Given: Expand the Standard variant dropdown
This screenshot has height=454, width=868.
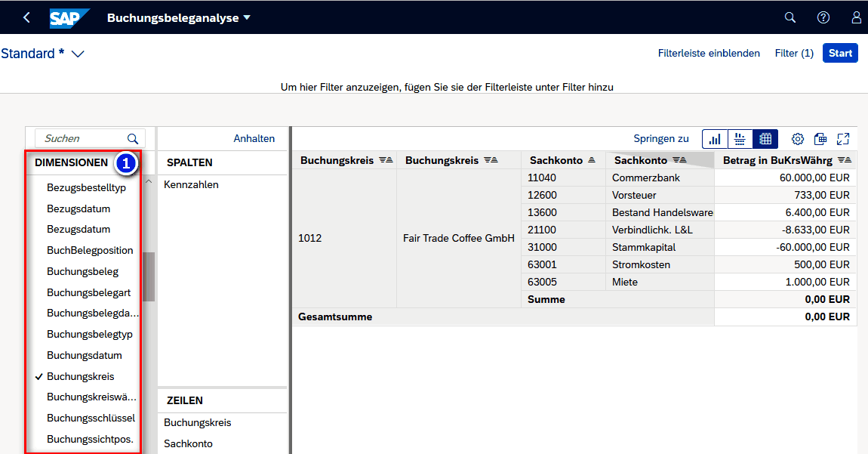Looking at the screenshot, I should (x=77, y=54).
